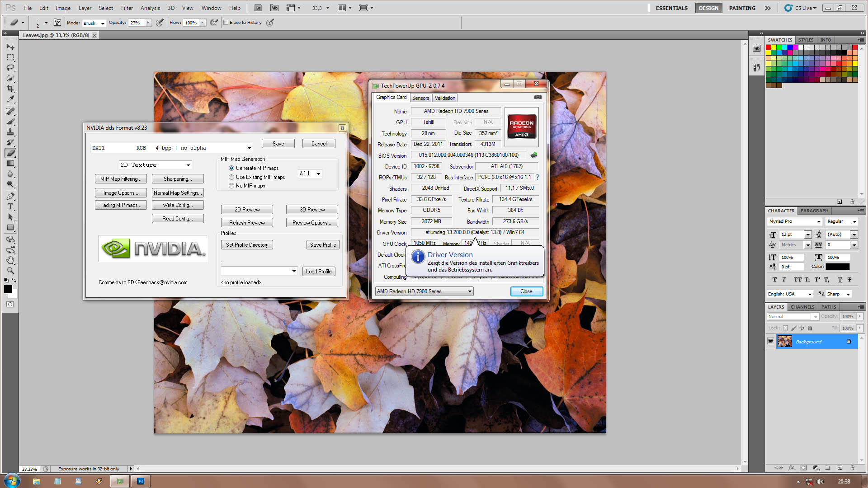Select the Lasso tool
Image resolution: width=868 pixels, height=488 pixels.
pos(10,68)
